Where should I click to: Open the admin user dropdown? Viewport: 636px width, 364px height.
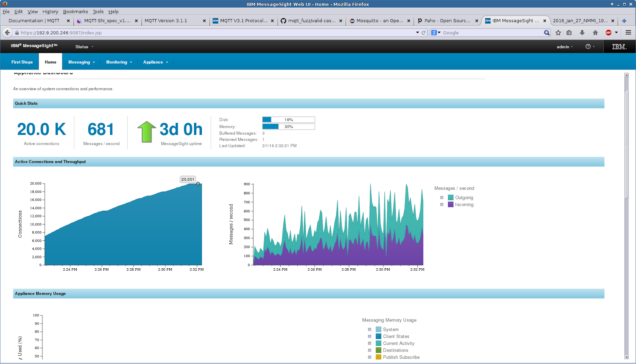(565, 46)
